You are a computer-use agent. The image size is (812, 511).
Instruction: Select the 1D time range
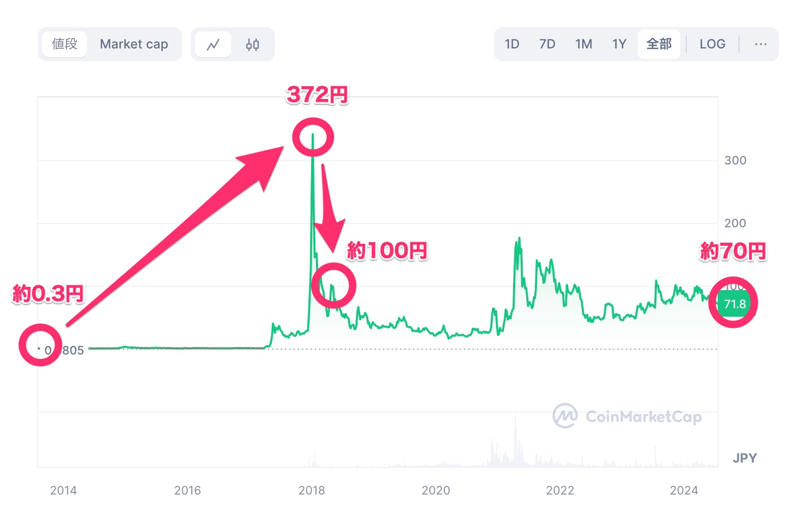pyautogui.click(x=511, y=44)
